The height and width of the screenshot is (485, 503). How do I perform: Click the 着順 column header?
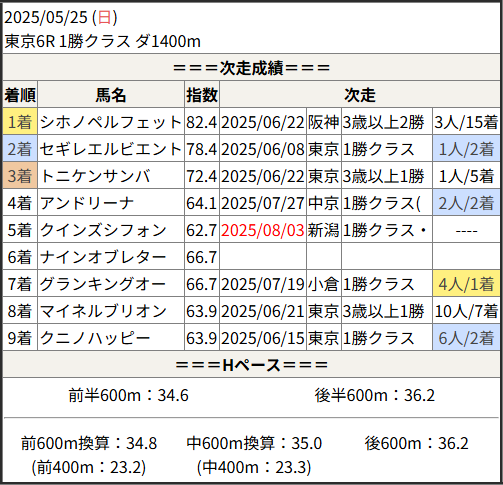[x=20, y=95]
